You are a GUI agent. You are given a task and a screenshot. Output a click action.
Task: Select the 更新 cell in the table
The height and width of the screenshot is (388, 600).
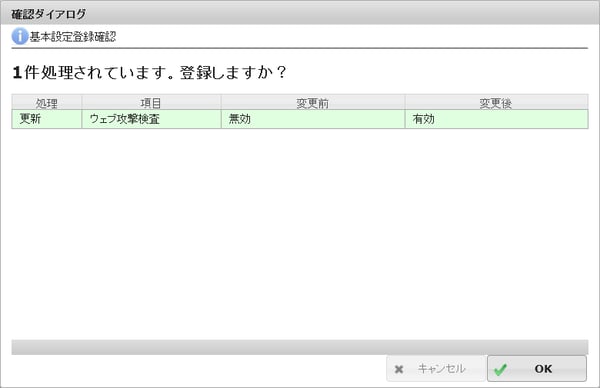pos(47,119)
